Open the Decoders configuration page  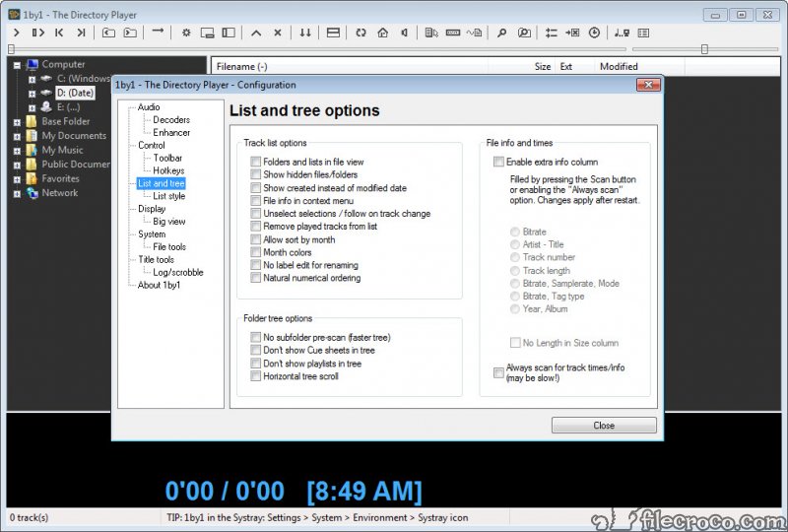click(171, 120)
